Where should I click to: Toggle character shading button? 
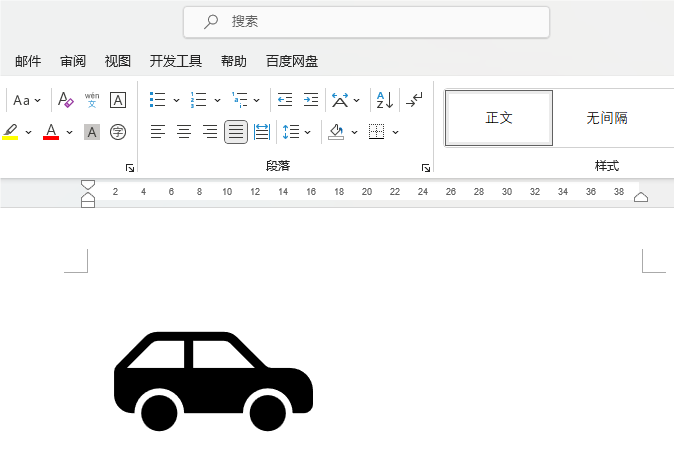(x=92, y=132)
